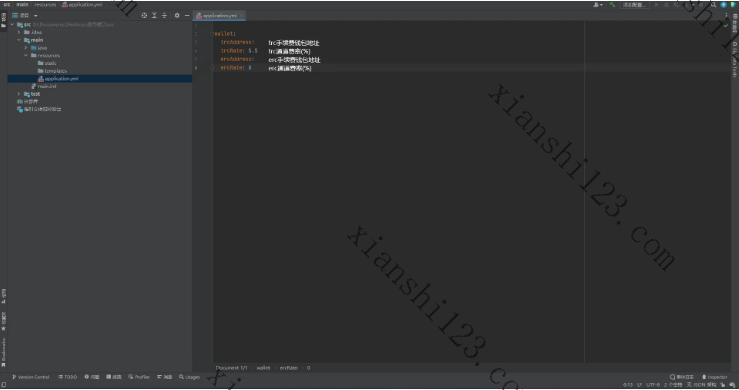Click 'src' in the navigation breadcrumb
This screenshot has height=390, width=739.
7,5
